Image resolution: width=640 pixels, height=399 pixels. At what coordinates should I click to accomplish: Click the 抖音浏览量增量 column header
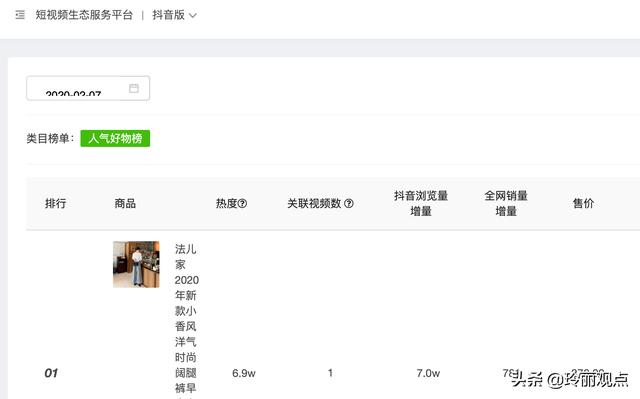(x=421, y=203)
